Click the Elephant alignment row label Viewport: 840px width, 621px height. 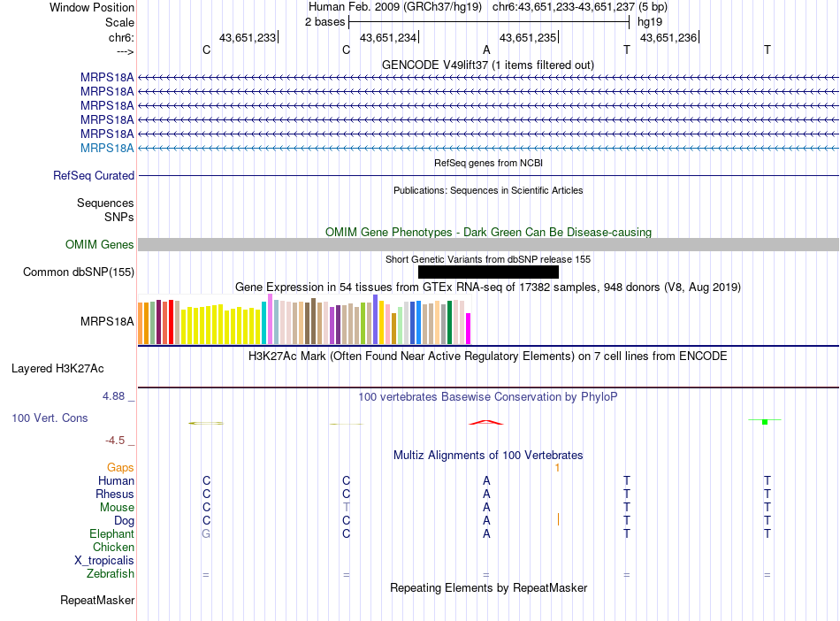tap(111, 533)
